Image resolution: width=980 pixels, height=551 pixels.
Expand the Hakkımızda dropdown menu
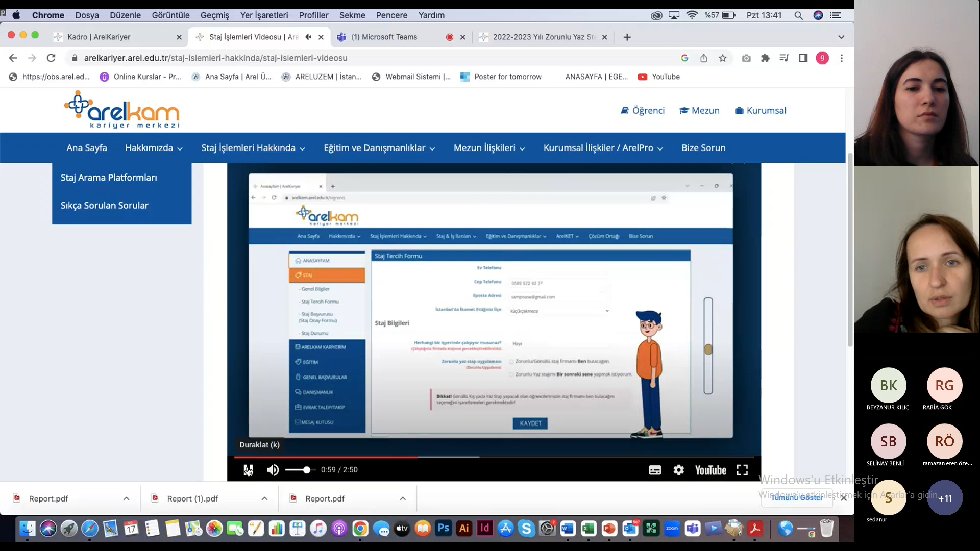pyautogui.click(x=154, y=148)
